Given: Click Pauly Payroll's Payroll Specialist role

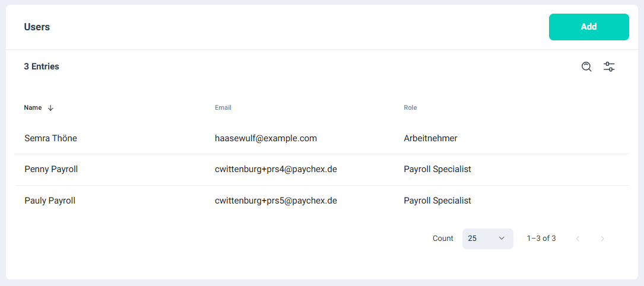Looking at the screenshot, I should 437,201.
